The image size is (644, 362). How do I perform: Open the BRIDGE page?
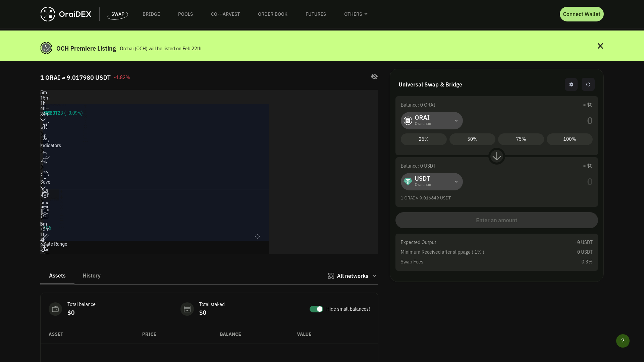click(151, 14)
